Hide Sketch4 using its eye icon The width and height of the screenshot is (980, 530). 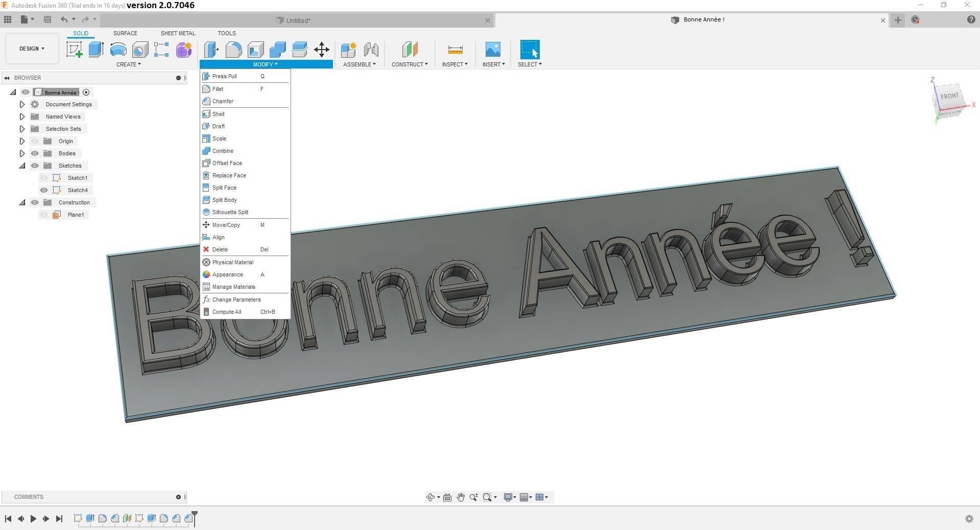click(44, 190)
